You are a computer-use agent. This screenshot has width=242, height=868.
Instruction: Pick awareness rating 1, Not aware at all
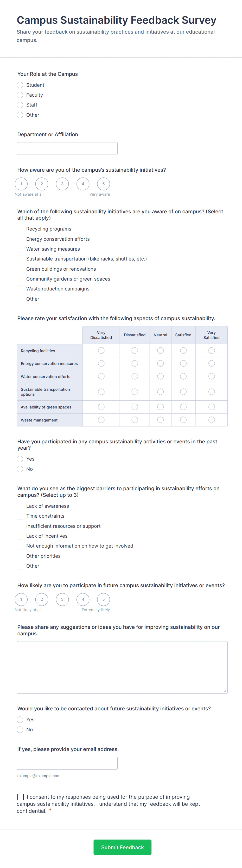click(x=21, y=184)
